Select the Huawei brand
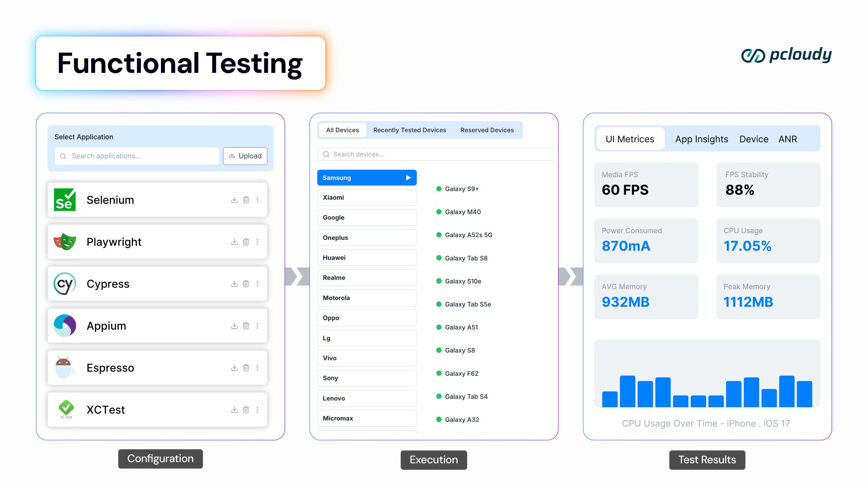 [367, 258]
